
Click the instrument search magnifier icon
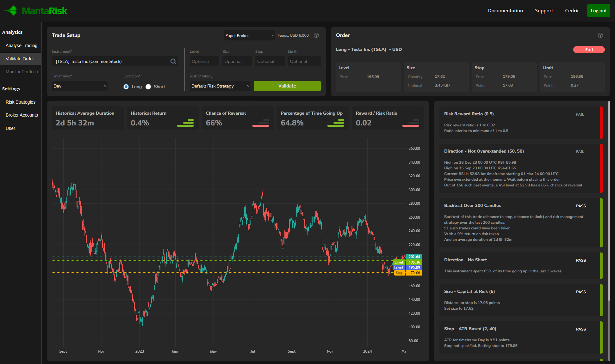173,61
